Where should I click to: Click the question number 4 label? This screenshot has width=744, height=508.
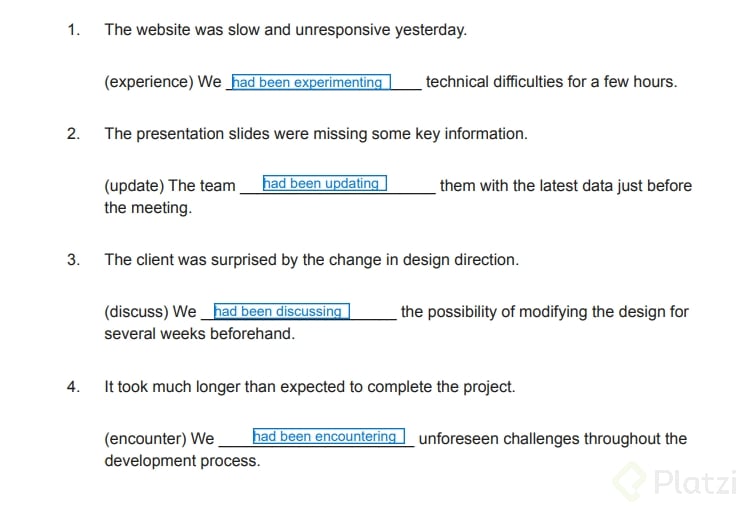[73, 387]
